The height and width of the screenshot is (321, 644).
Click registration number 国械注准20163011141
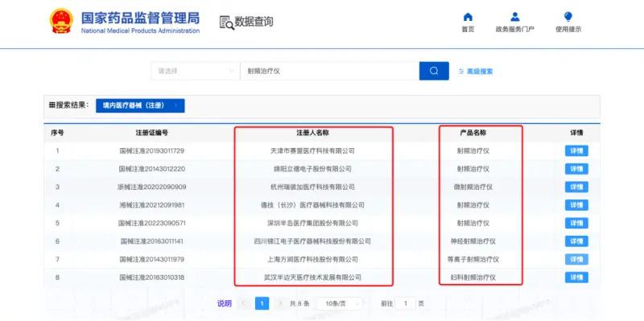pos(151,241)
